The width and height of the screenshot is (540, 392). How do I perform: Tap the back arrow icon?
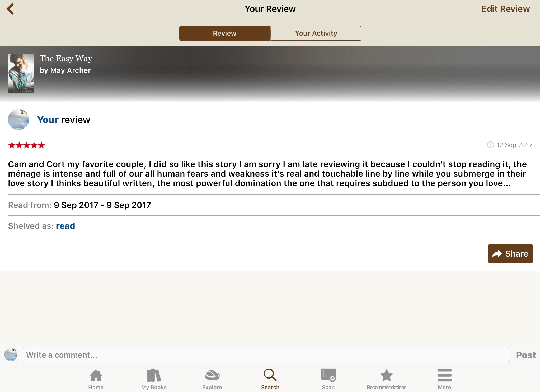[x=10, y=9]
